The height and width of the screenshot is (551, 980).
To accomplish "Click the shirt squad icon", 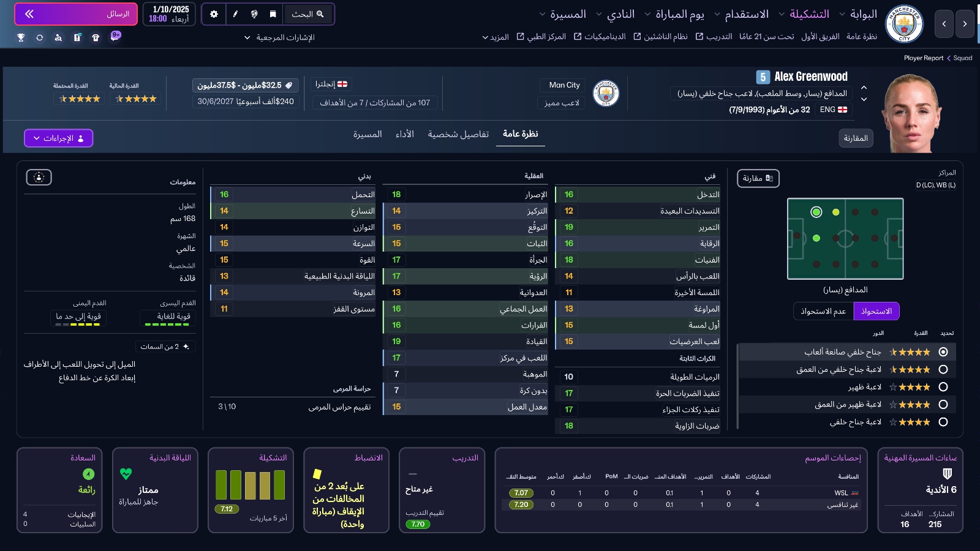I will pyautogui.click(x=94, y=37).
